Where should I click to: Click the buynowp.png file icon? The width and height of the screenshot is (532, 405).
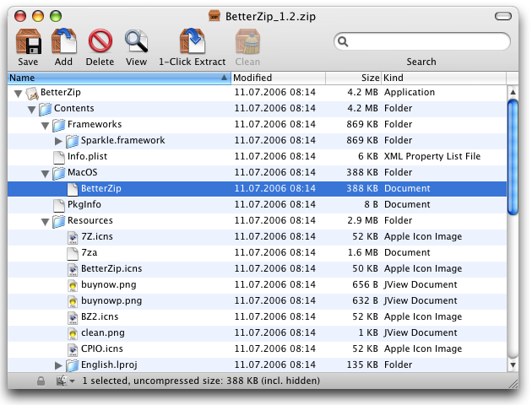[73, 301]
